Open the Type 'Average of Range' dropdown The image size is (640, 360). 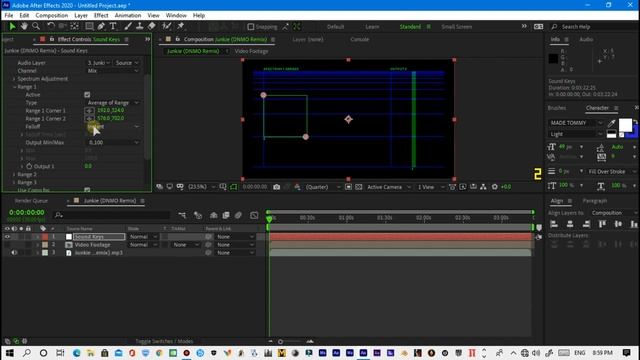113,103
